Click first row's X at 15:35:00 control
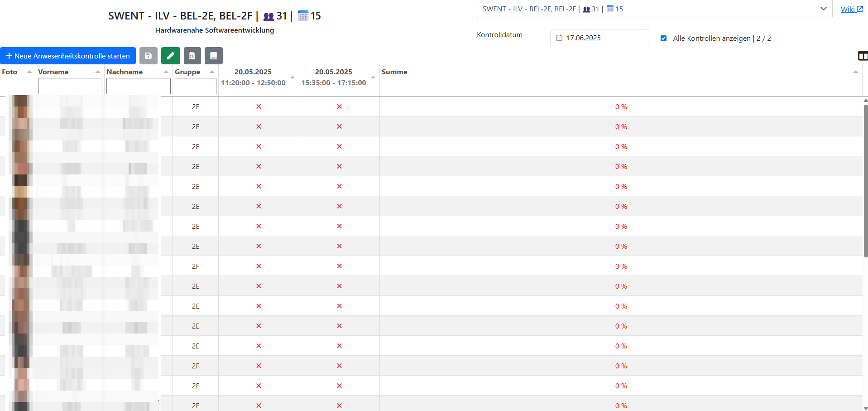The height and width of the screenshot is (411, 868). (339, 106)
